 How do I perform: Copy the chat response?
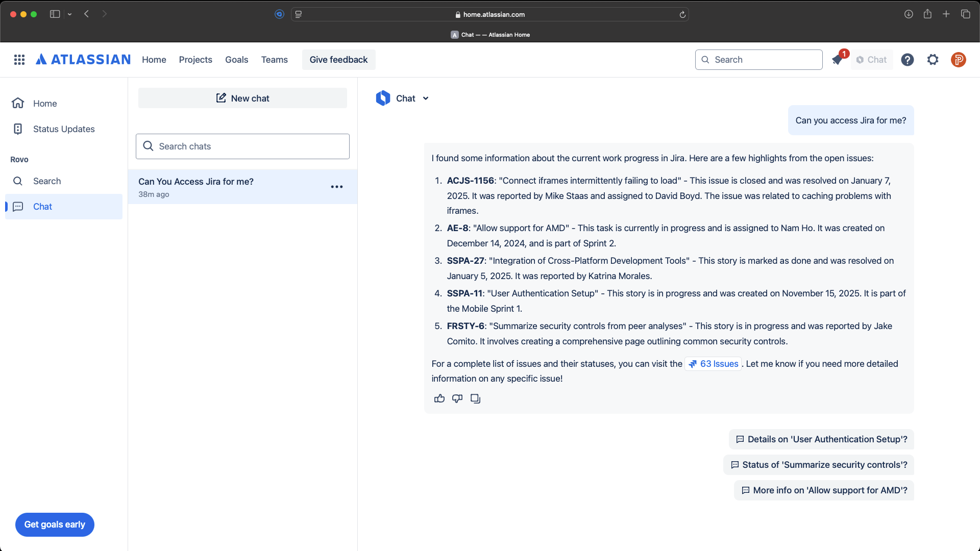pyautogui.click(x=475, y=398)
